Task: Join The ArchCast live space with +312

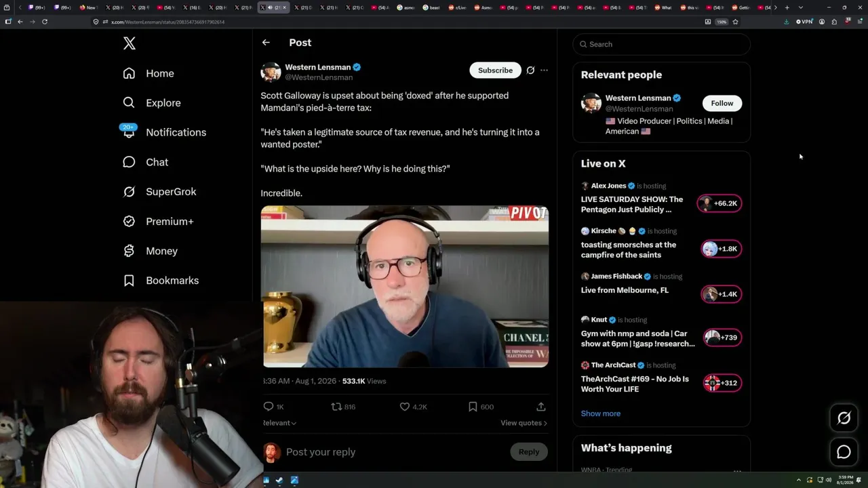Action: point(722,383)
